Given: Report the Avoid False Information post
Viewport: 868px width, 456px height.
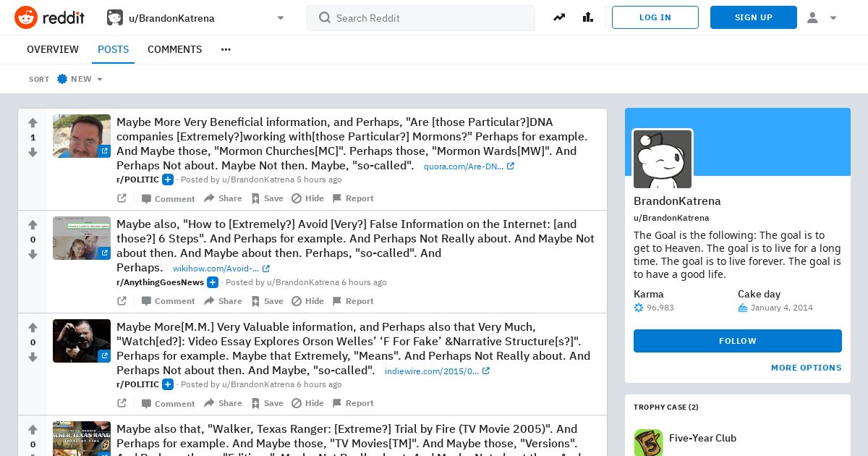Looking at the screenshot, I should [353, 301].
